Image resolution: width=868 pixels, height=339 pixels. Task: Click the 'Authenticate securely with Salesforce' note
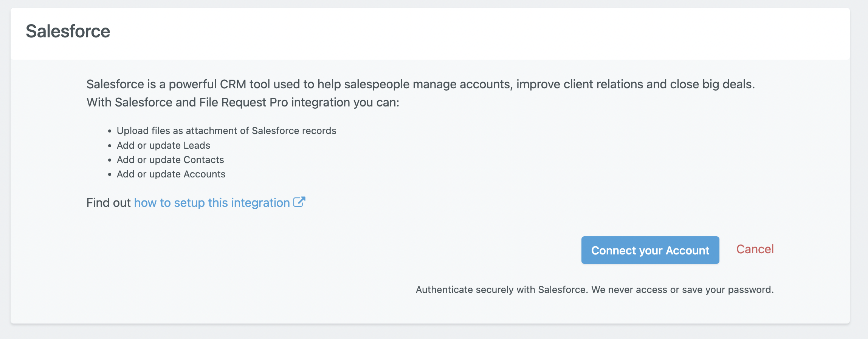point(595,290)
